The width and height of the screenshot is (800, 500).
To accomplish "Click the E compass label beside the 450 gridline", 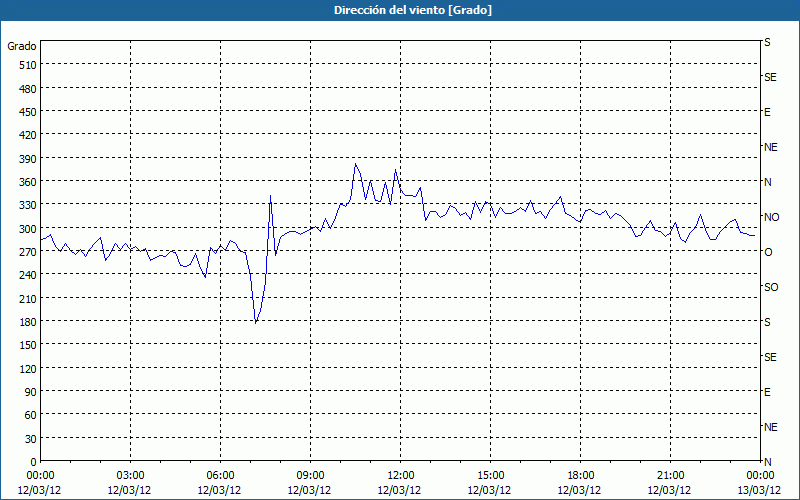I will 767,112.
